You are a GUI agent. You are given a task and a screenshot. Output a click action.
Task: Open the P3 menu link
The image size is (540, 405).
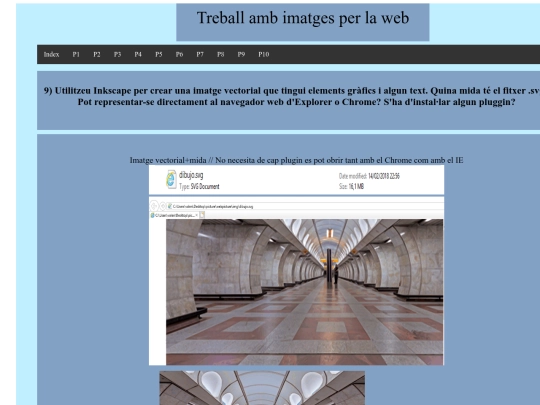(x=117, y=54)
